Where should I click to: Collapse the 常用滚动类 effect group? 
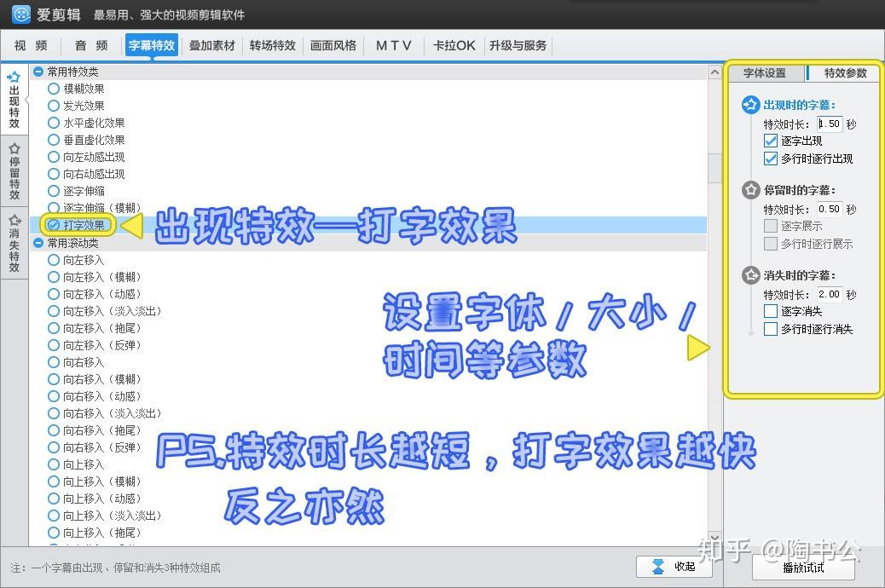37,242
